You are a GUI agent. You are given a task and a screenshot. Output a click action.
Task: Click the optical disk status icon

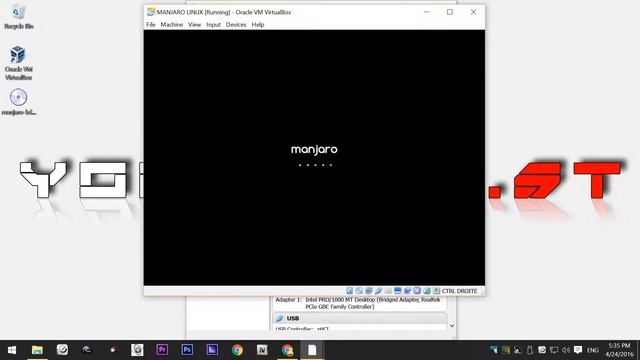point(359,291)
